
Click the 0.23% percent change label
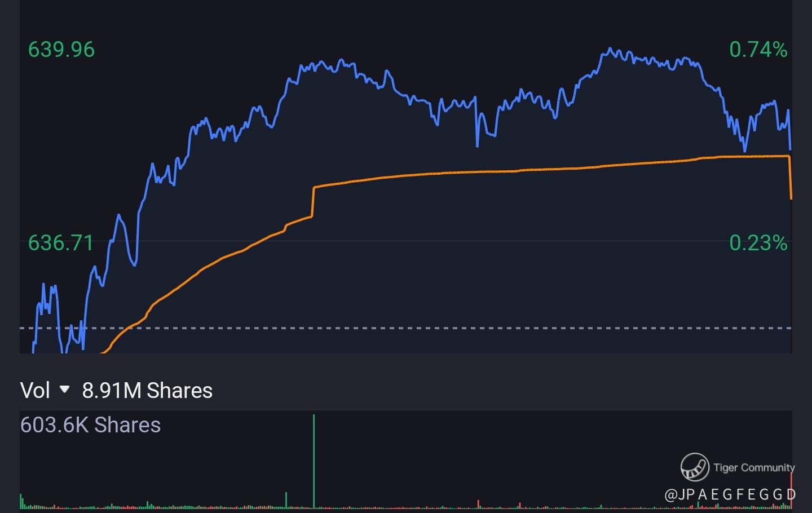point(758,243)
